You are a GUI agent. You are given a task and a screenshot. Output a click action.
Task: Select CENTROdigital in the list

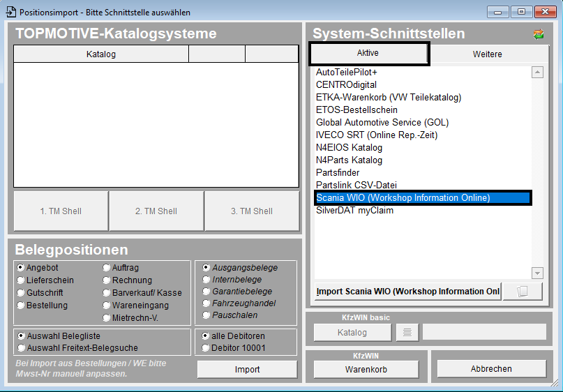(x=423, y=84)
